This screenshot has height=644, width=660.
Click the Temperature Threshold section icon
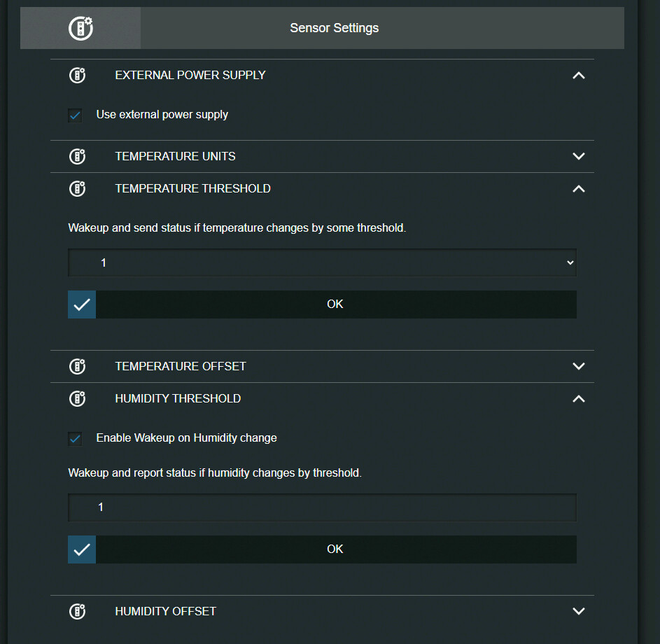click(78, 189)
